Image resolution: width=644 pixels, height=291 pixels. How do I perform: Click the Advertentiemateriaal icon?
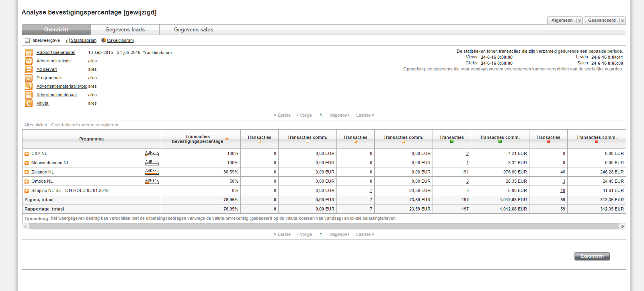(x=29, y=95)
